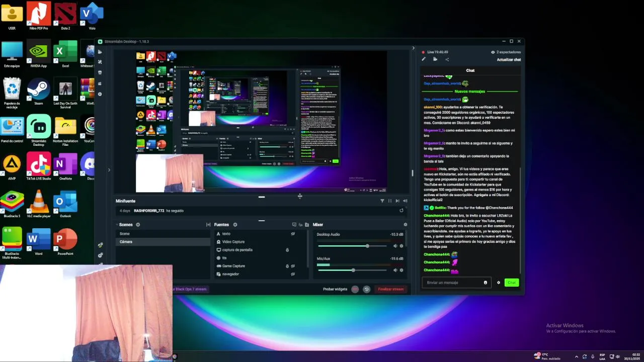Open Mixer panel settings gear
This screenshot has height=362, width=644.
(x=406, y=225)
